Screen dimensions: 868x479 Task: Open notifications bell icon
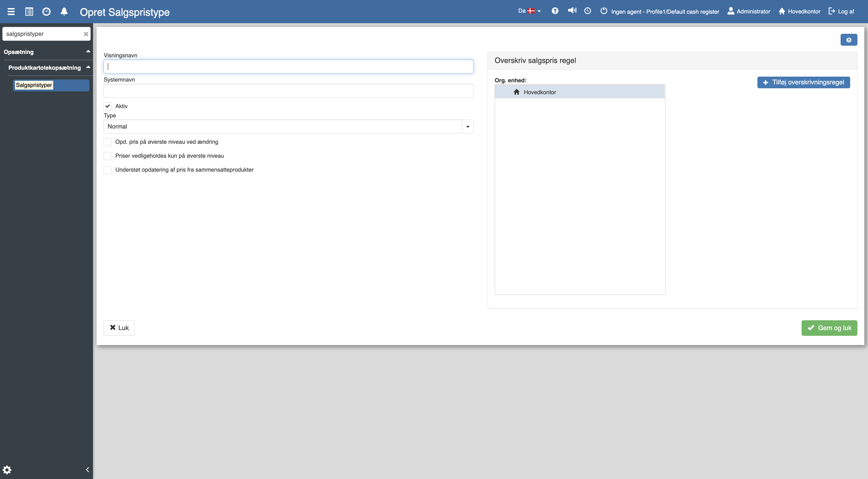(64, 12)
